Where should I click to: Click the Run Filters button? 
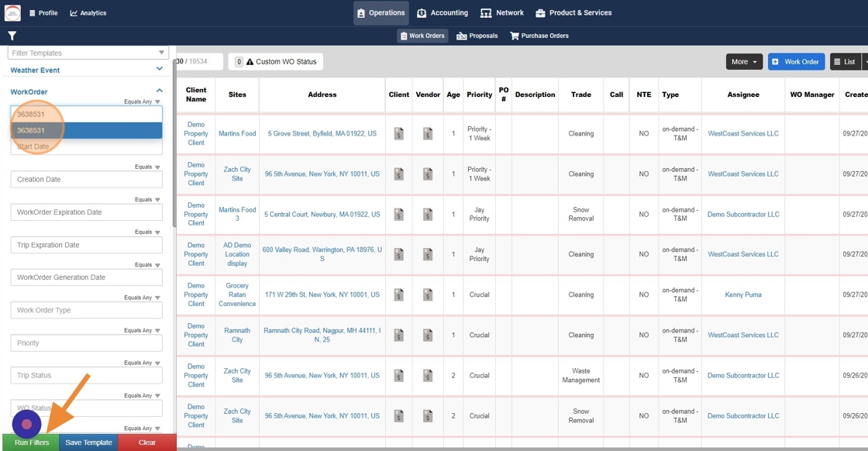(32, 442)
